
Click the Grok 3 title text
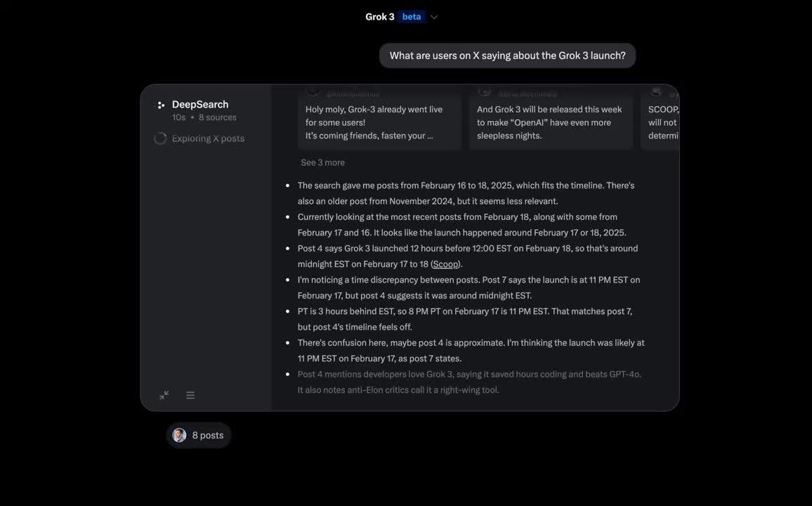pos(379,17)
